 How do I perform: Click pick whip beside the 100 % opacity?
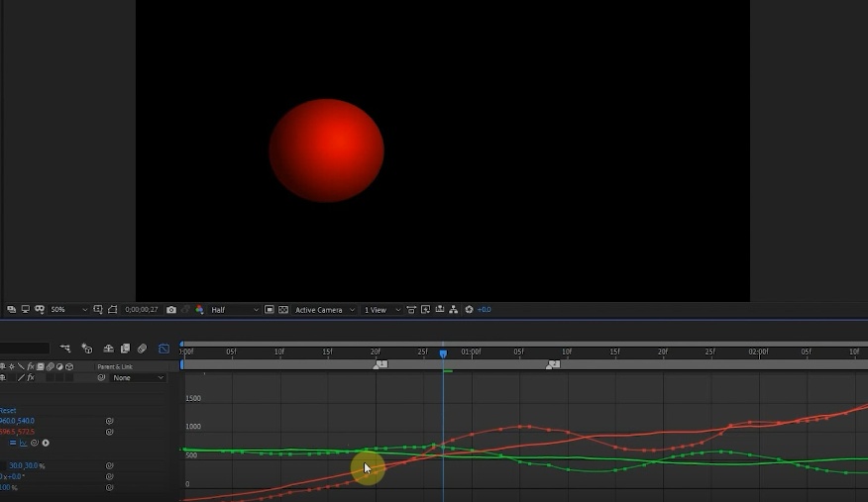tap(110, 487)
